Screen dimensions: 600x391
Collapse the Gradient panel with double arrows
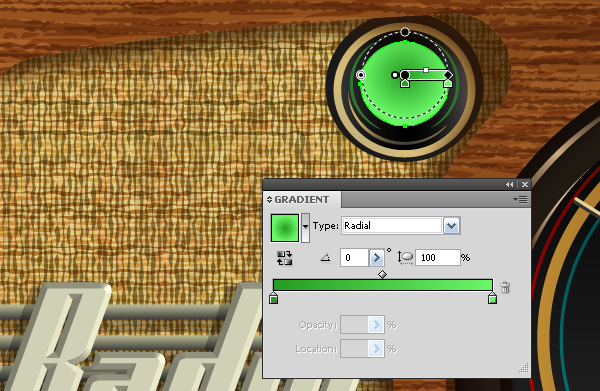point(509,184)
